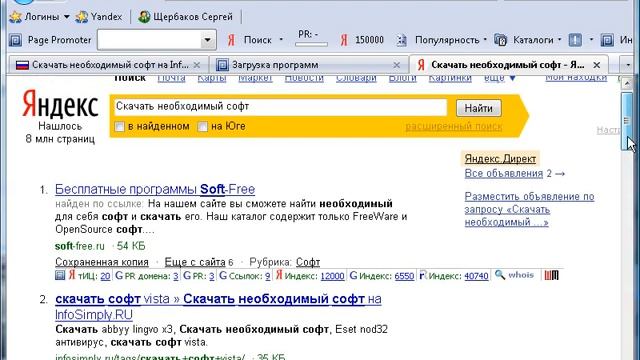Click the Найти search button

(x=478, y=108)
